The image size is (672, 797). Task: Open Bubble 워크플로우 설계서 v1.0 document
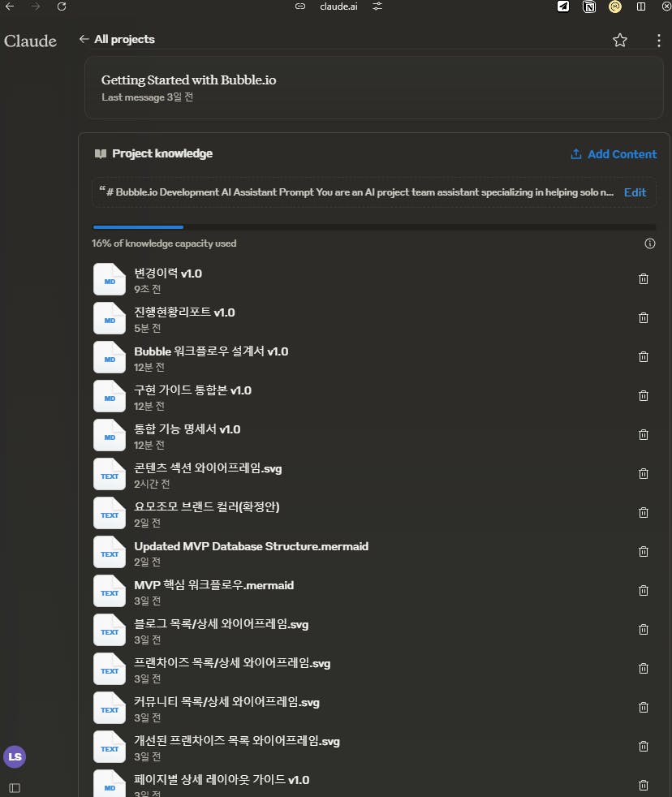point(211,351)
